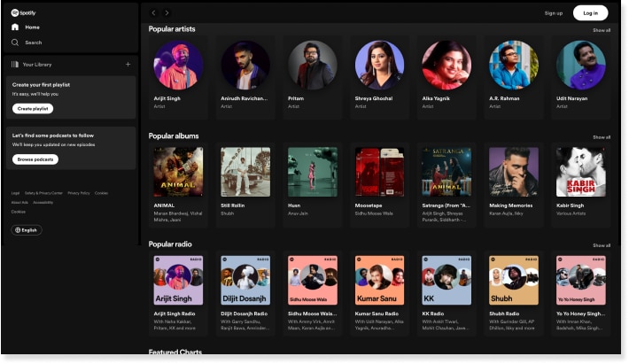Click the Popular artists heading

pyautogui.click(x=172, y=29)
